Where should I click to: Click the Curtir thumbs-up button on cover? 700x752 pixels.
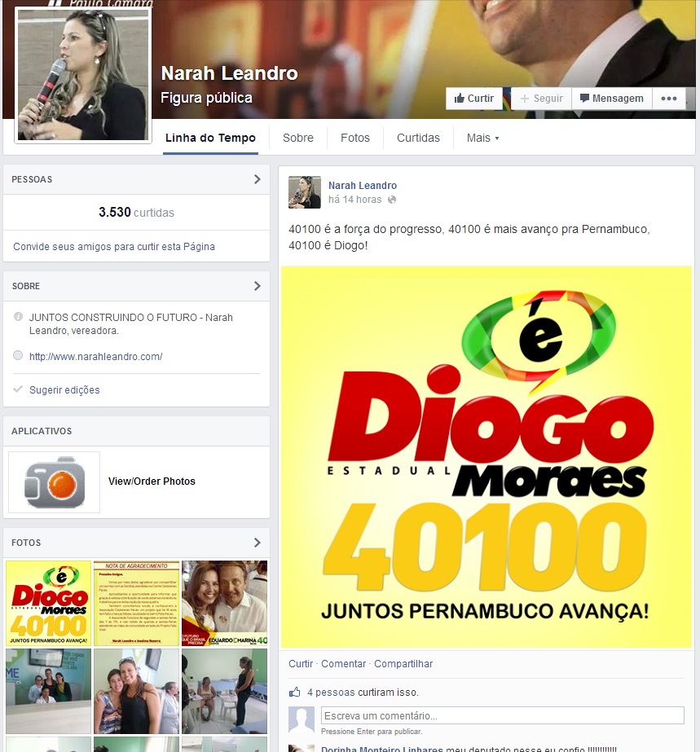tap(473, 99)
